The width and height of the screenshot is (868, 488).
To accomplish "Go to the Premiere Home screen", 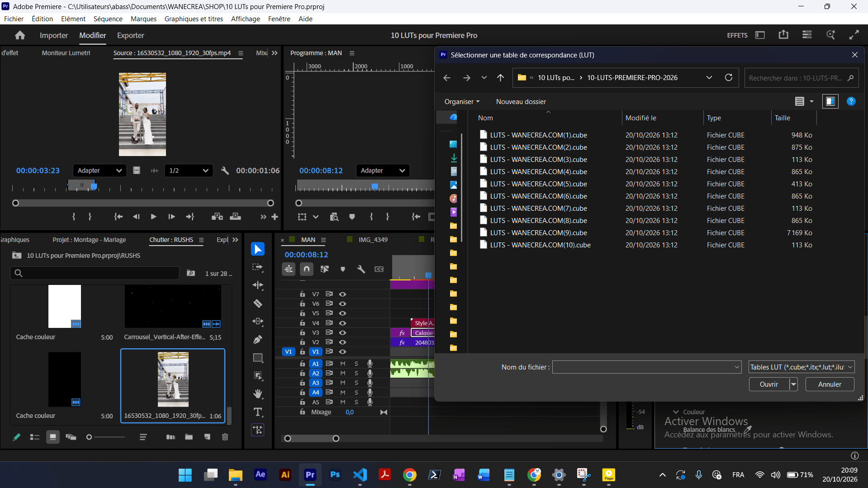I will (x=20, y=35).
